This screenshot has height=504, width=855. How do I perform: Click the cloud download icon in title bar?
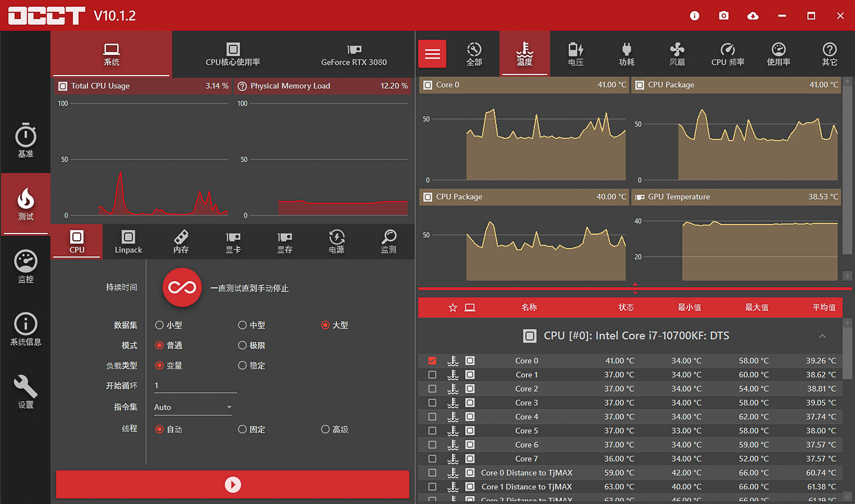[x=753, y=16]
